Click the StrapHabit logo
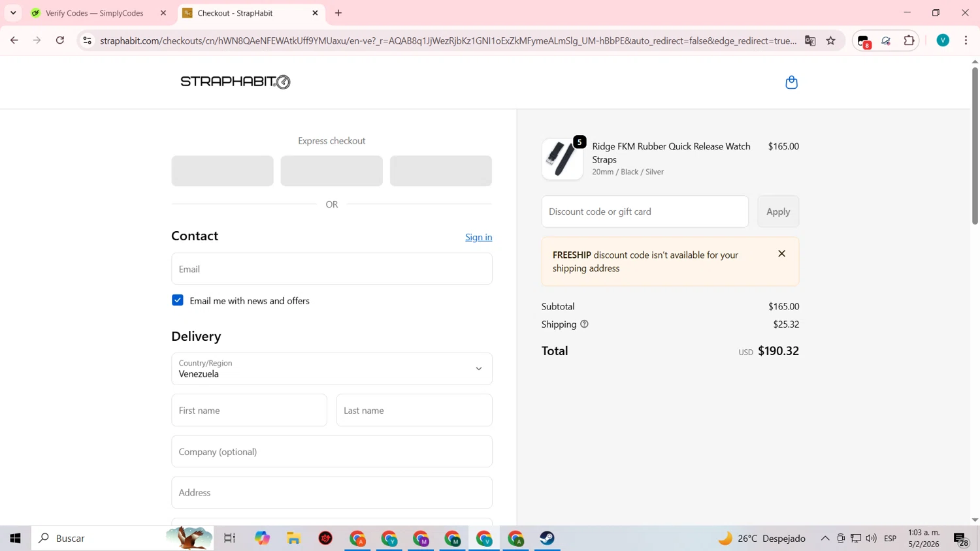 [x=235, y=82]
